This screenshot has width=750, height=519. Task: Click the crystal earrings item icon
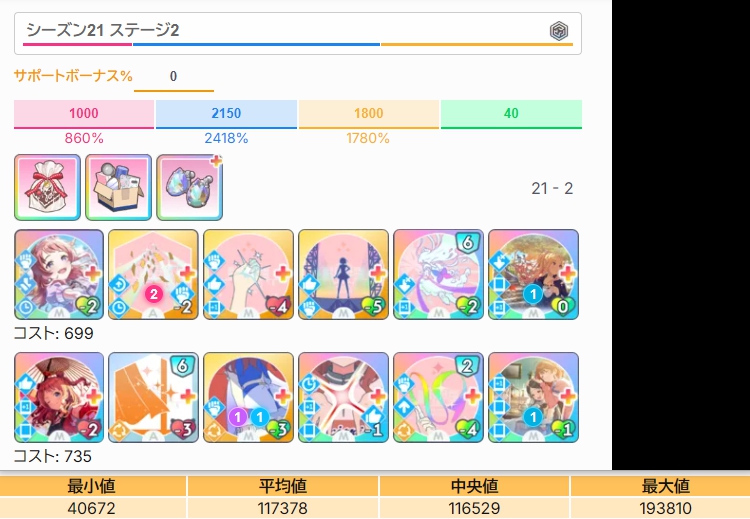(x=189, y=188)
